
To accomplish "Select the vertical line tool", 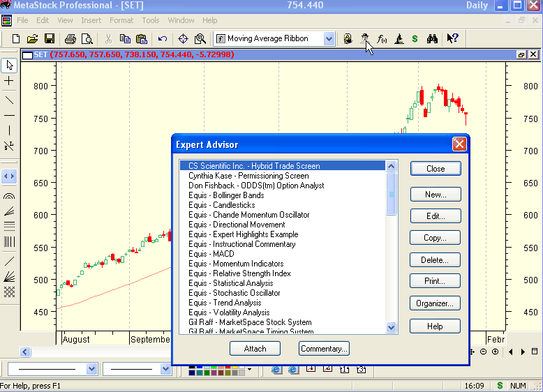I will pos(9,130).
